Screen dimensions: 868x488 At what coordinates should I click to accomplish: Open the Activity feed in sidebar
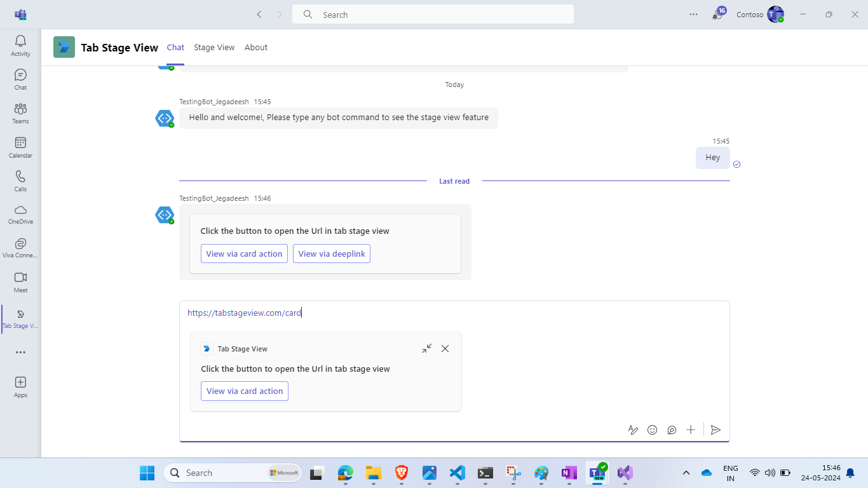(20, 46)
